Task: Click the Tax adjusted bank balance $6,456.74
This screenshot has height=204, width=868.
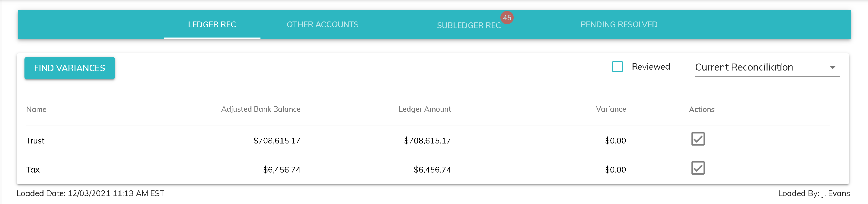Action: click(x=281, y=169)
